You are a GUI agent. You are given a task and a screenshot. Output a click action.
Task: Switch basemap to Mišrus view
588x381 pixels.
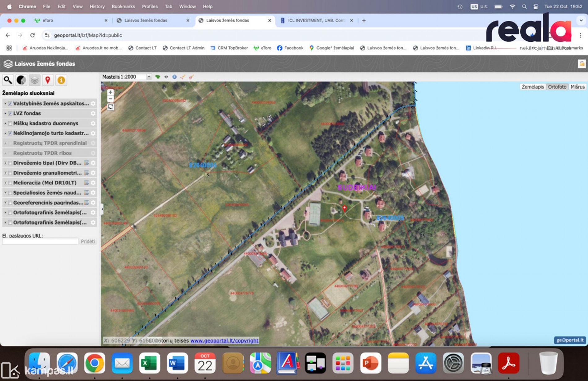point(577,87)
